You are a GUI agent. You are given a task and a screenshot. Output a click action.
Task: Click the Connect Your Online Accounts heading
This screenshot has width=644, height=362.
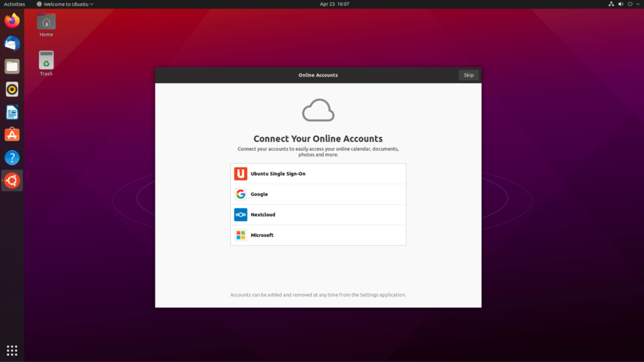pyautogui.click(x=318, y=139)
